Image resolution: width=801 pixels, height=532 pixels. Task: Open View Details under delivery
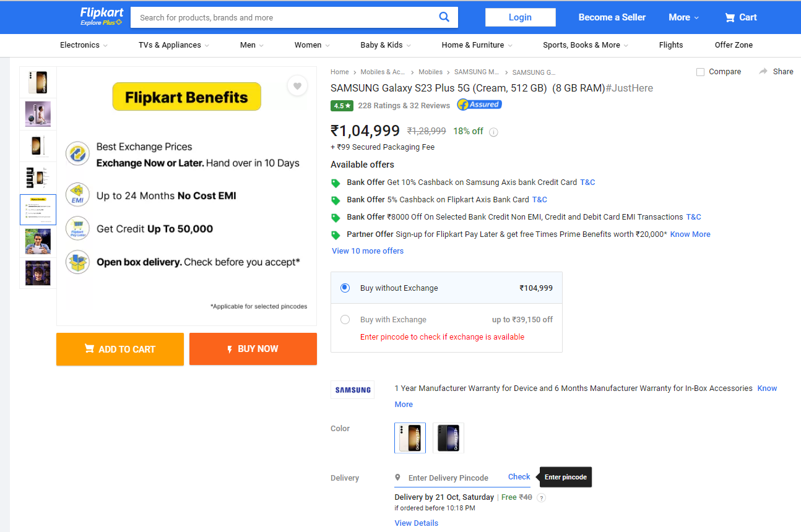[x=417, y=523]
